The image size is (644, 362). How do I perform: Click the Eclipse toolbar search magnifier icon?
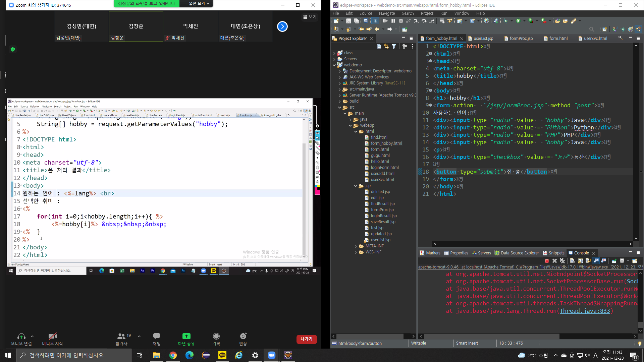(x=592, y=29)
